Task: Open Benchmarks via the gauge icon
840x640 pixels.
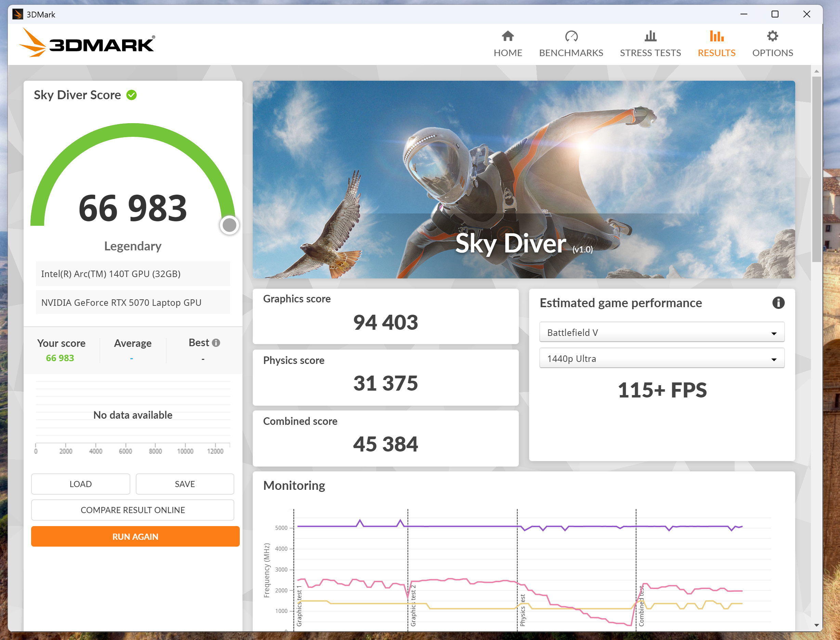Action: click(571, 36)
